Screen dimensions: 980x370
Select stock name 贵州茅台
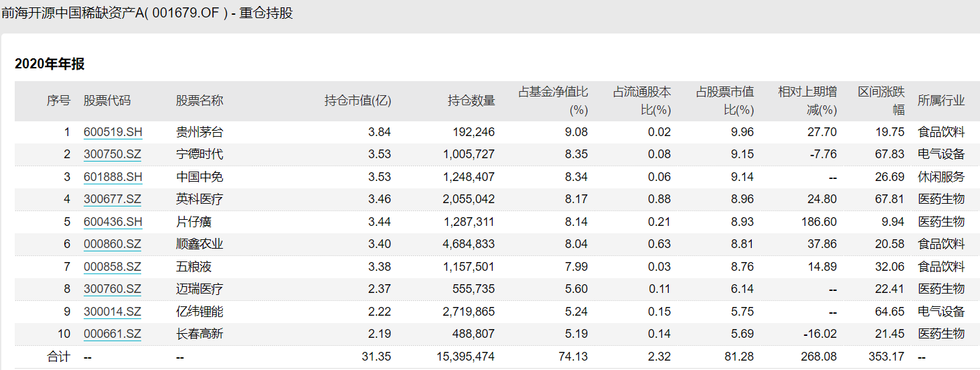point(199,132)
